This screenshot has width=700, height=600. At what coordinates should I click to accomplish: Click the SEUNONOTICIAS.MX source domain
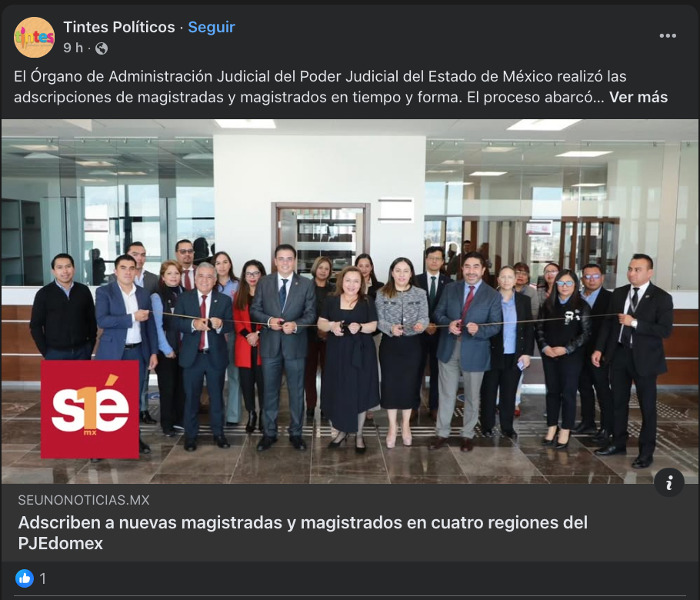(84, 500)
